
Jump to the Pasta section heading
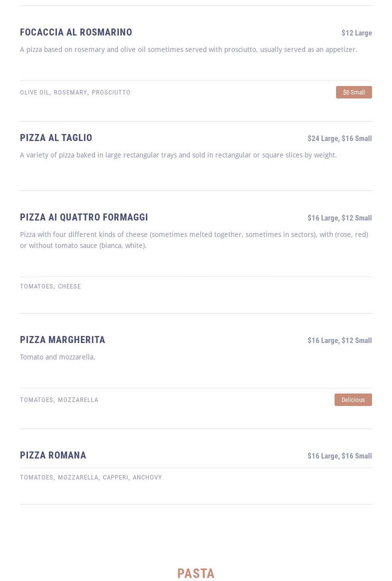coord(196,573)
